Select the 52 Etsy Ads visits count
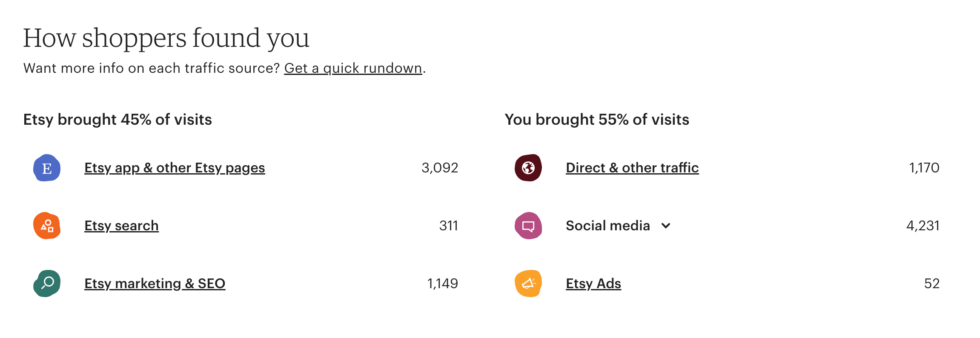The height and width of the screenshot is (338, 980). point(931,284)
